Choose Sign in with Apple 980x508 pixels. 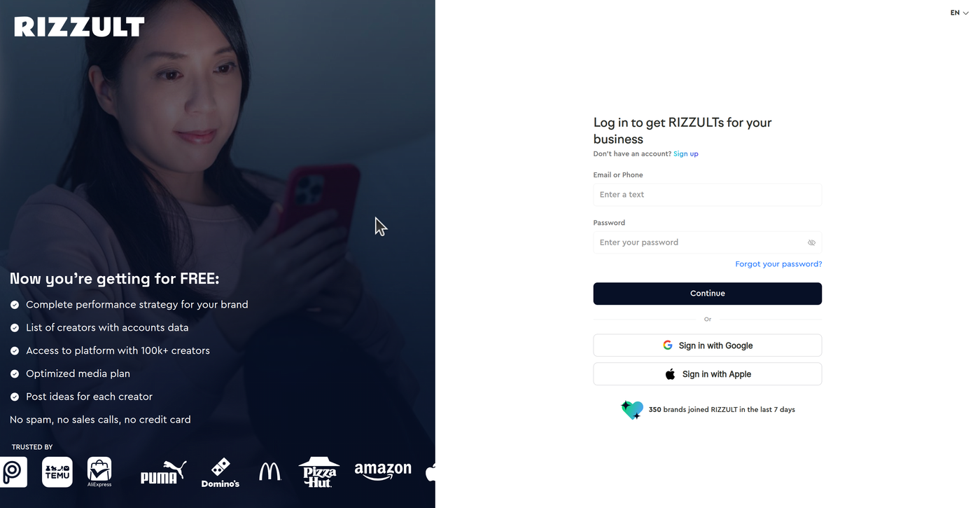coord(708,374)
